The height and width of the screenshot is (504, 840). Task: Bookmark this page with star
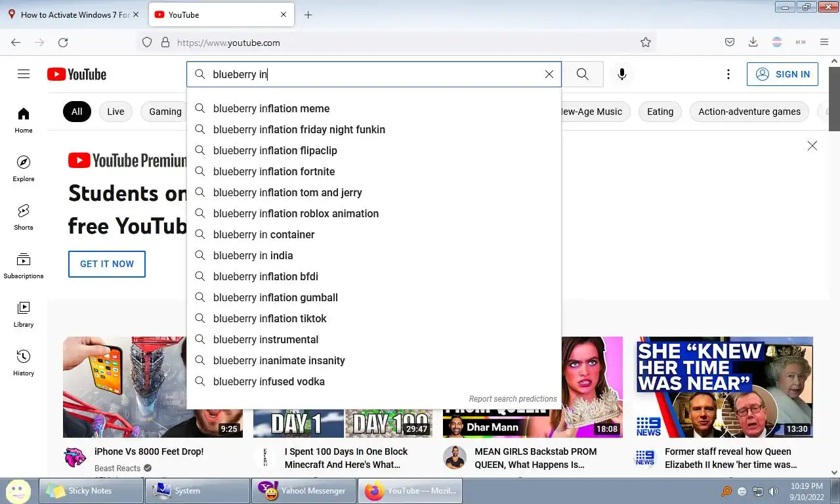coord(646,43)
